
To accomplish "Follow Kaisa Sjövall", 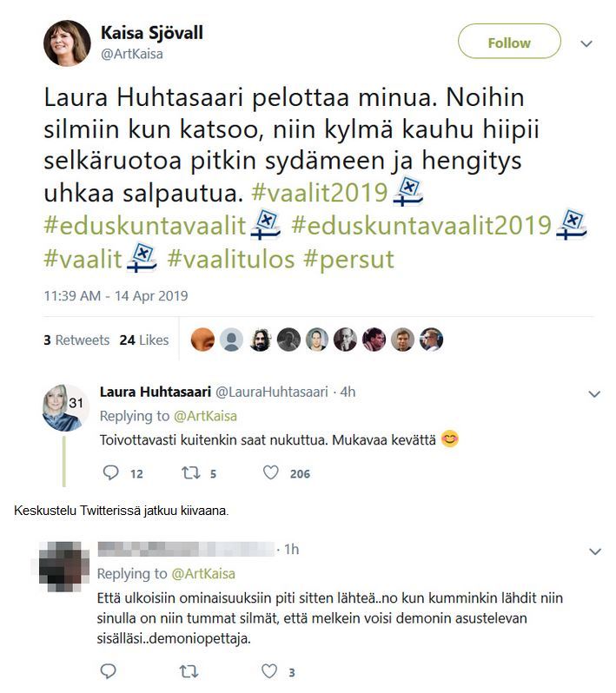I will coord(509,42).
